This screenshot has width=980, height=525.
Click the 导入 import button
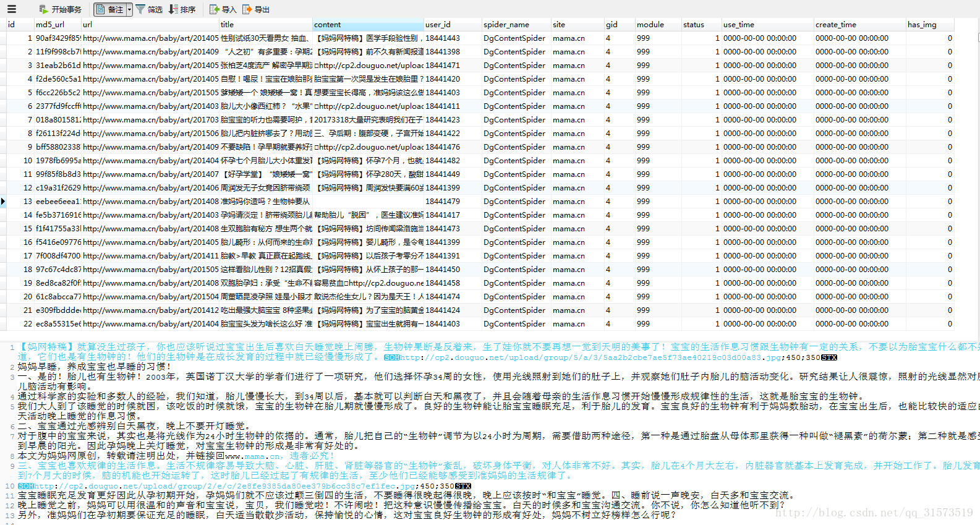(x=223, y=9)
